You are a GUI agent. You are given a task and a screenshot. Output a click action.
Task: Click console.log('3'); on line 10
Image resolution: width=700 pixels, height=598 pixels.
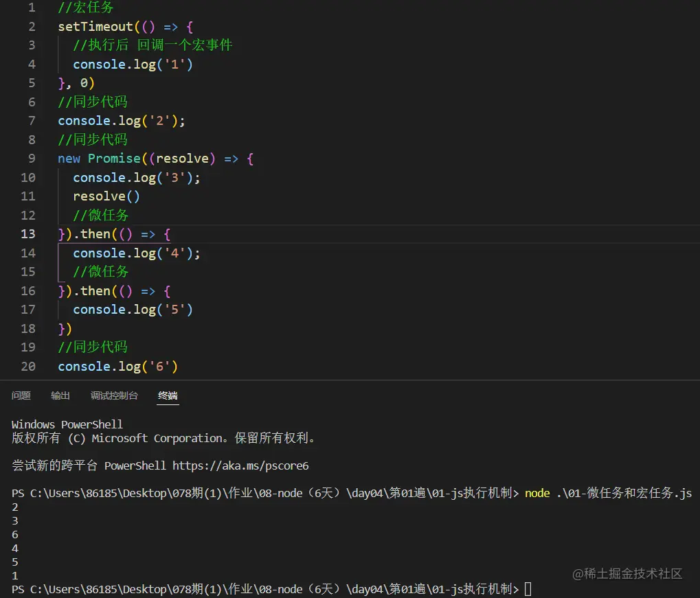click(137, 178)
